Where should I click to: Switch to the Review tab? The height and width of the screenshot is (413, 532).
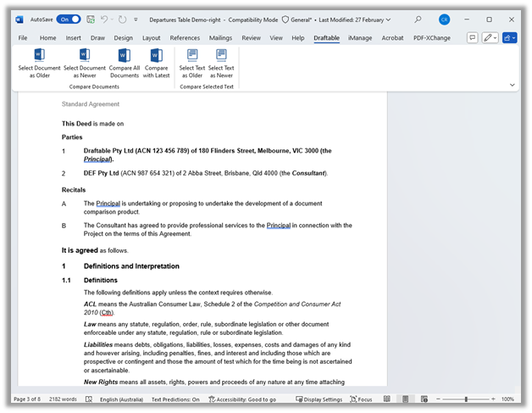point(251,38)
